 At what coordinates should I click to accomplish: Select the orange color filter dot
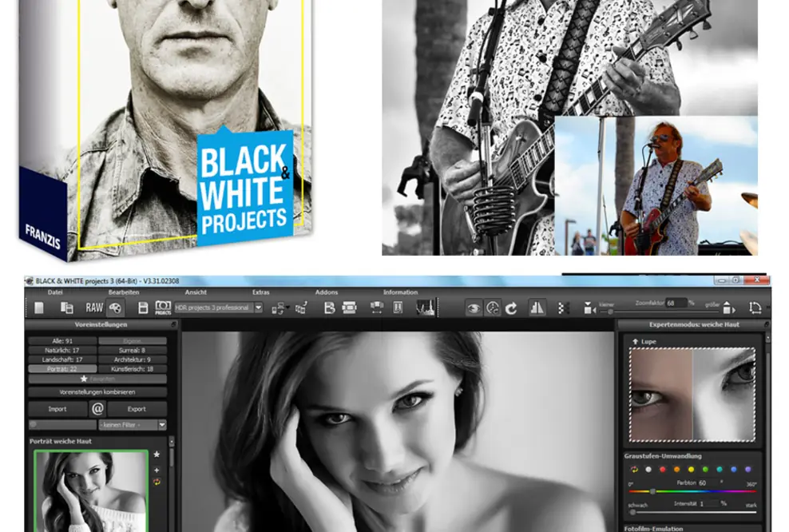[x=676, y=470]
